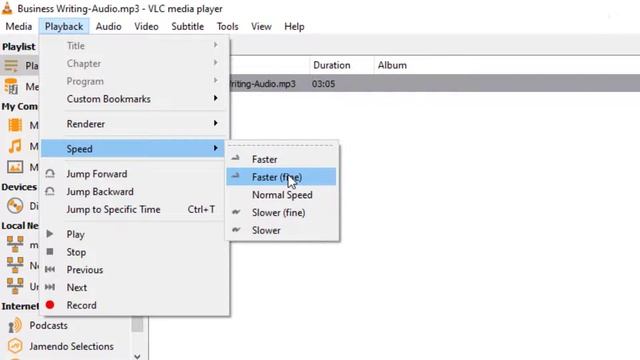Expand Custom Bookmarks submenu
This screenshot has width=640, height=360.
tap(134, 99)
